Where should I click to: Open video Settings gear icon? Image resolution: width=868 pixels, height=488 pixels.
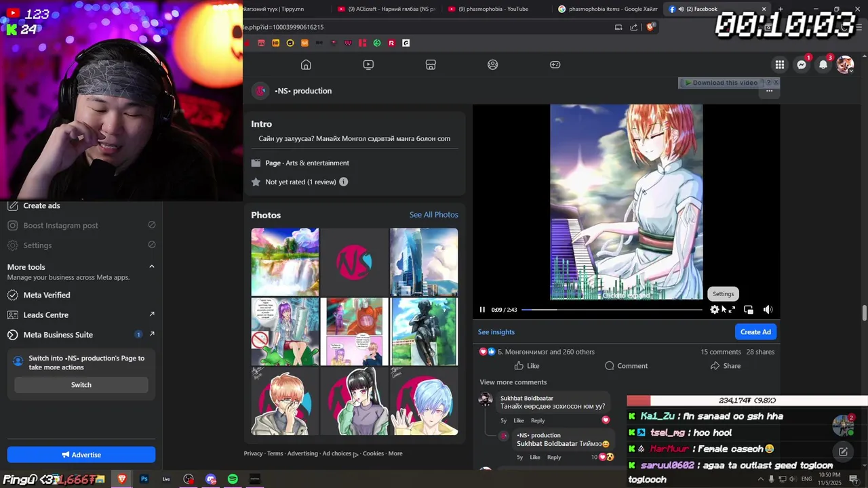point(715,310)
